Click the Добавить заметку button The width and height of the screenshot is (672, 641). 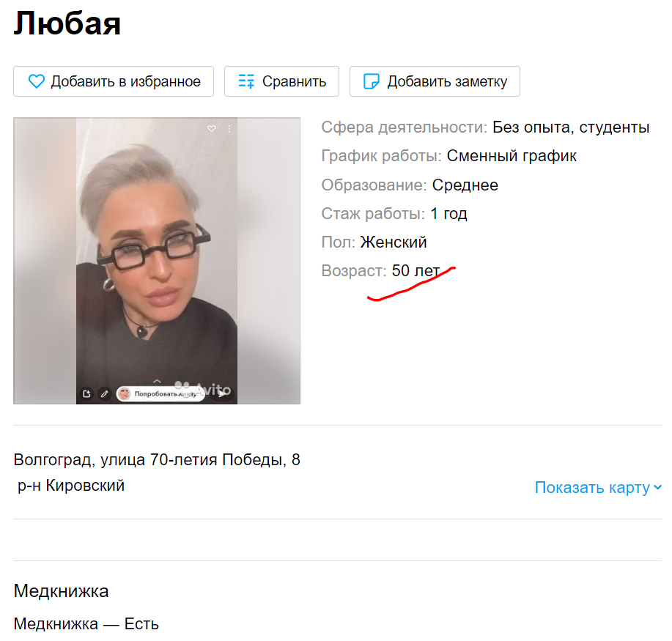[435, 81]
